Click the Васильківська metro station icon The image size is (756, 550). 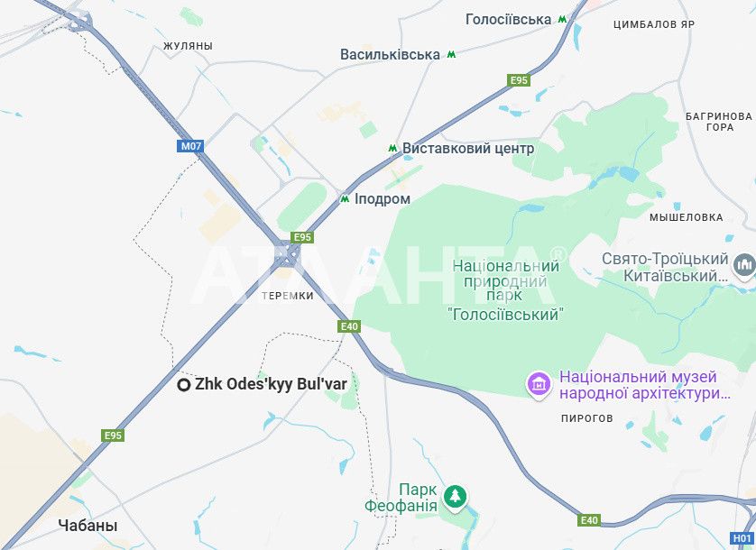point(451,54)
